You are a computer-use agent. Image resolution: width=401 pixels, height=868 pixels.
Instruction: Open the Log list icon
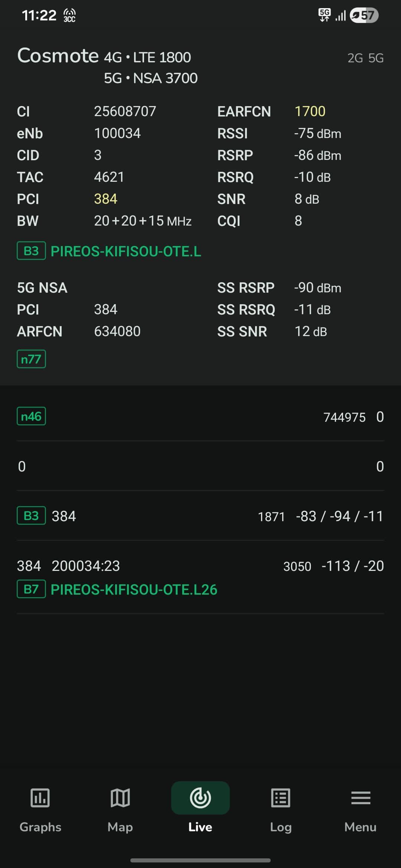point(281,798)
